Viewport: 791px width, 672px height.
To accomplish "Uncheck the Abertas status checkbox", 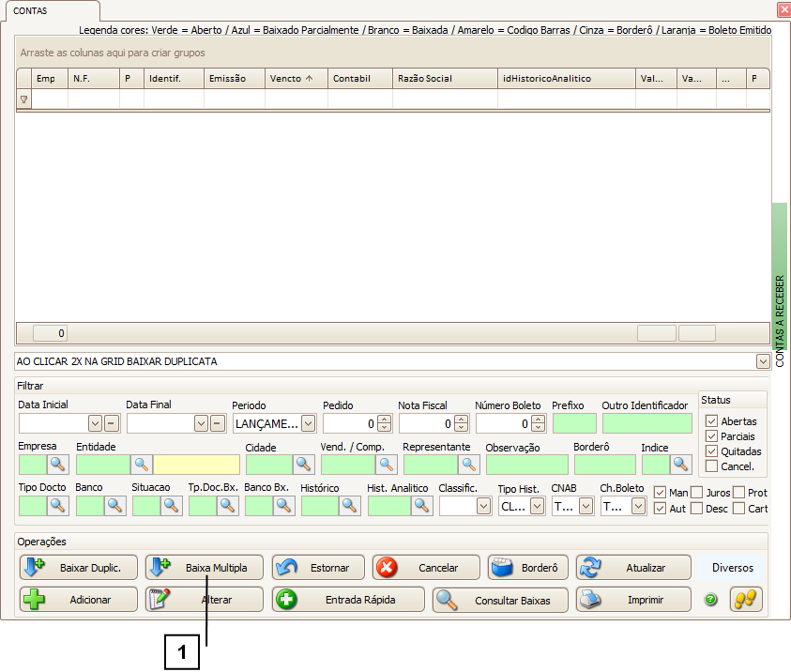I will [x=711, y=421].
